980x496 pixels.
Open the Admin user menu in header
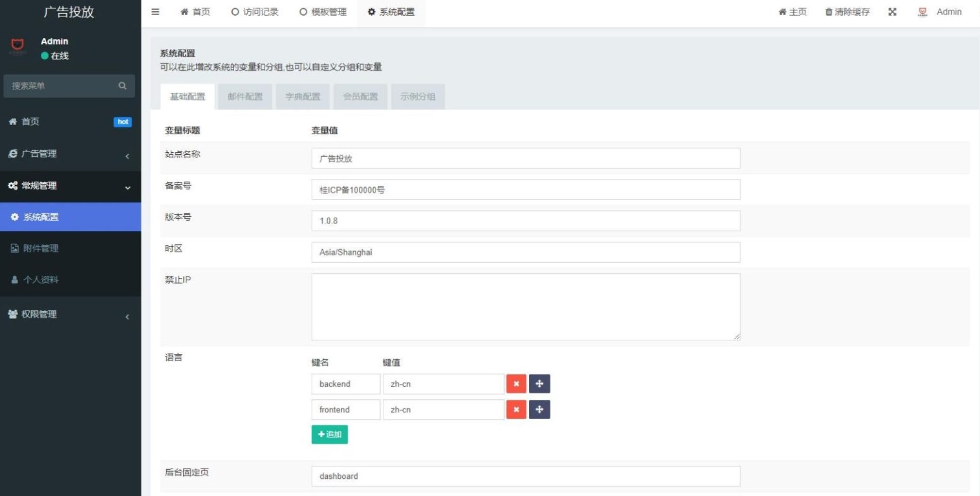click(x=940, y=12)
